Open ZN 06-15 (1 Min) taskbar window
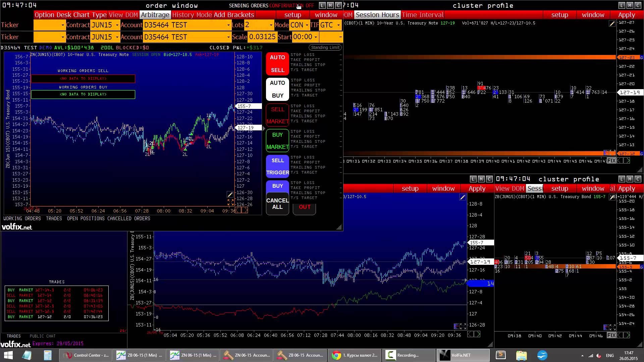 point(193,355)
